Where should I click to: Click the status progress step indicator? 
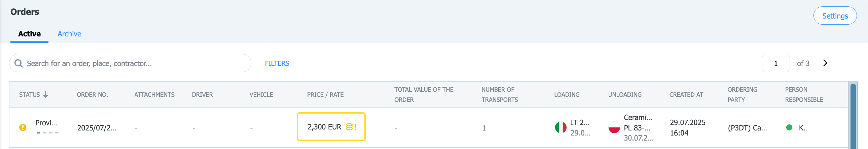coord(47,133)
